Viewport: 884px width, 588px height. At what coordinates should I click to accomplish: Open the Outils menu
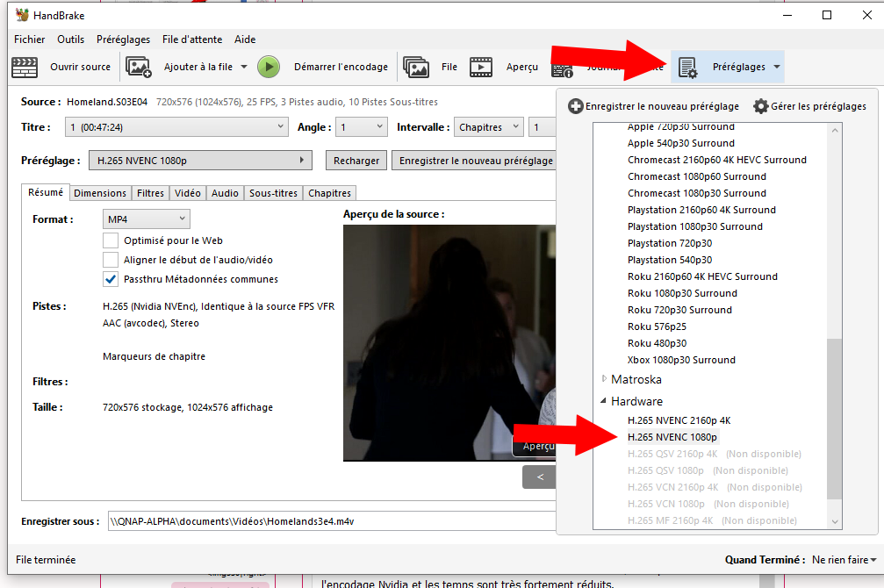pyautogui.click(x=70, y=39)
